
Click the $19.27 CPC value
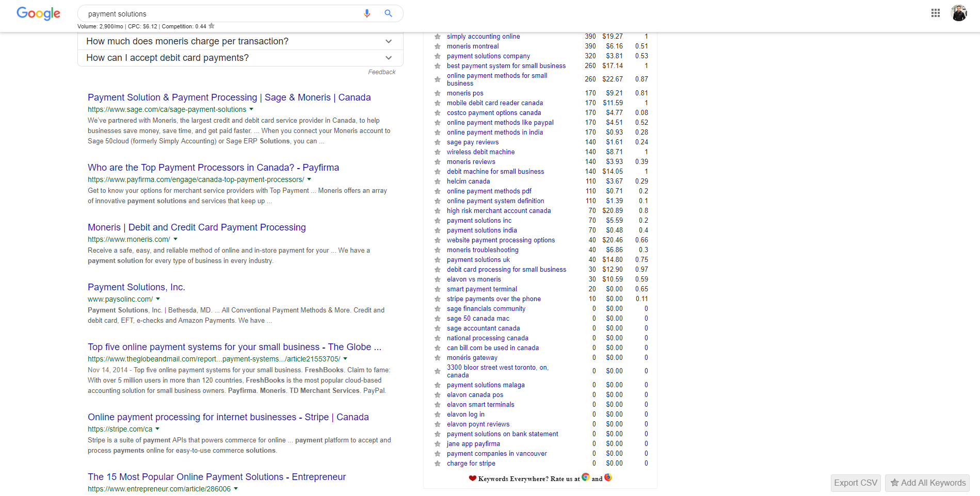point(613,37)
